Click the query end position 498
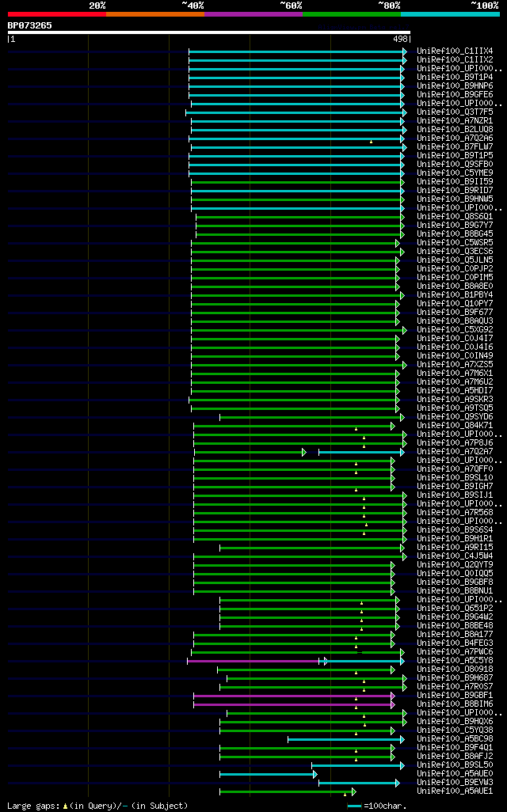507x812 pixels. click(x=400, y=39)
